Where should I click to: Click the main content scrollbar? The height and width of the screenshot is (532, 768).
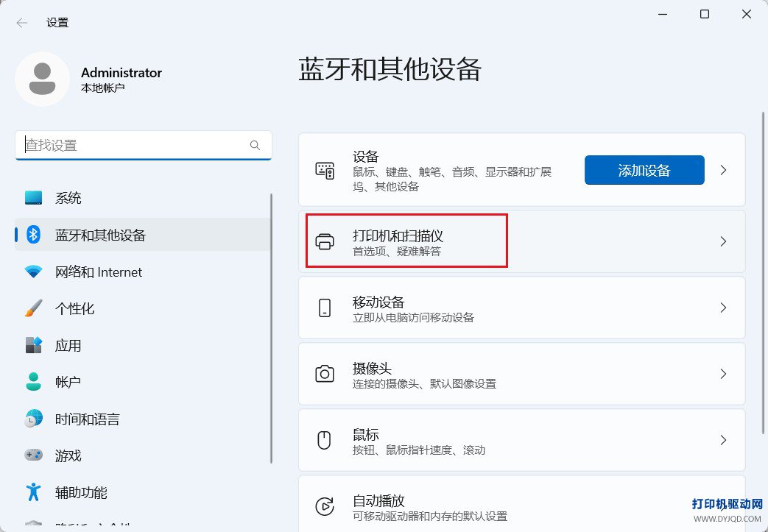(763, 272)
